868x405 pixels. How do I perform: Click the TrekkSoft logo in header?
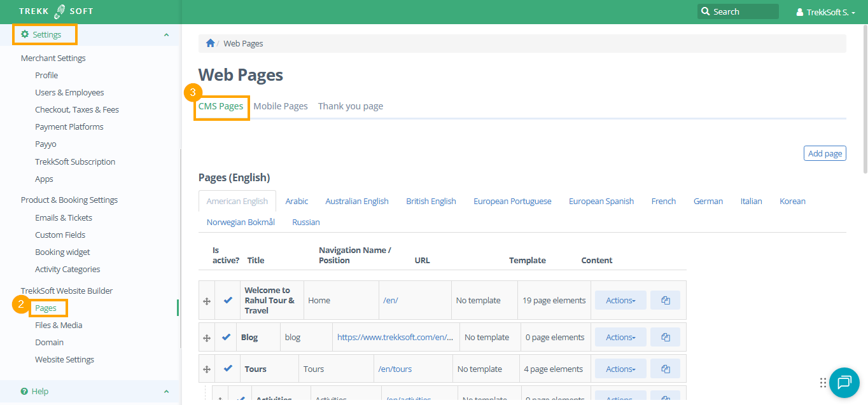[55, 11]
